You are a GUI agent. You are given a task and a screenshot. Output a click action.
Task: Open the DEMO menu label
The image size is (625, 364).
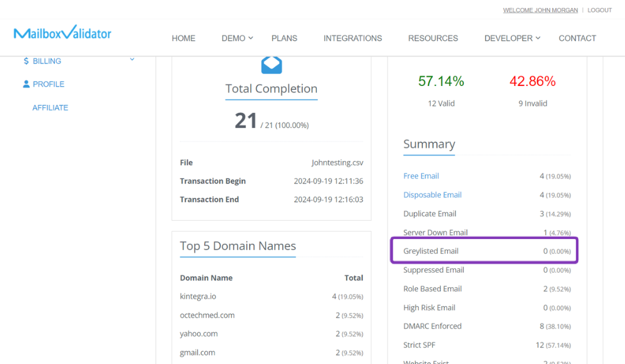click(234, 38)
